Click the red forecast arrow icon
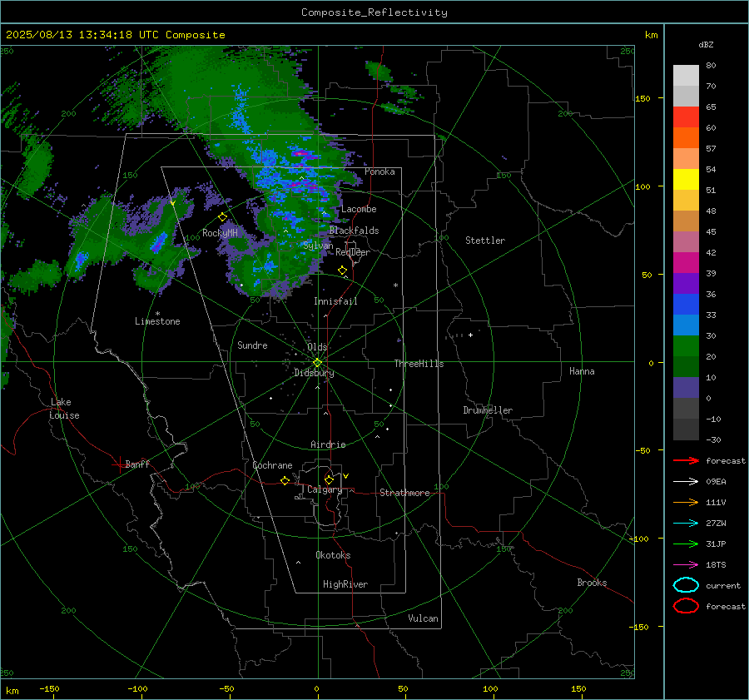This screenshot has height=700, width=749. (686, 460)
